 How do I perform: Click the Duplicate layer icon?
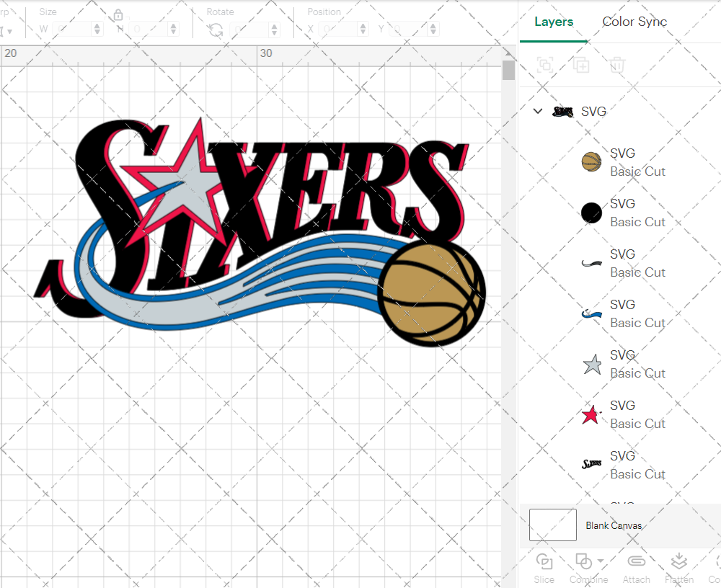581,65
